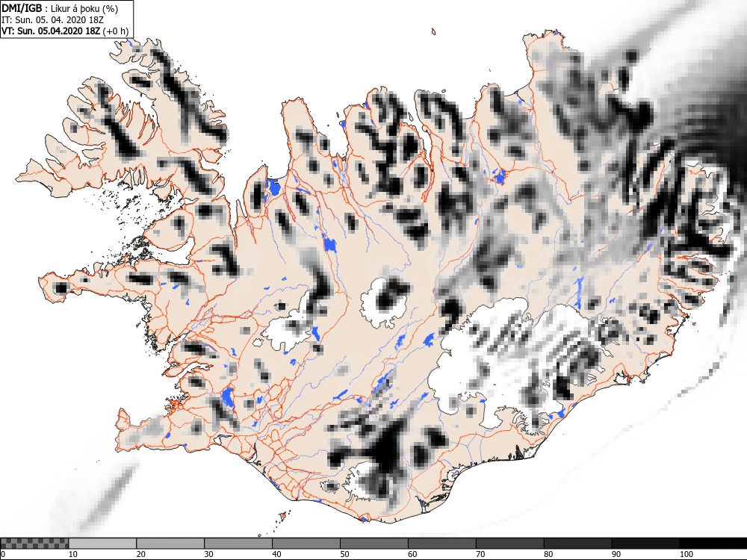
Task: Click the black swatch beyond 100 percent
Action: click(713, 544)
